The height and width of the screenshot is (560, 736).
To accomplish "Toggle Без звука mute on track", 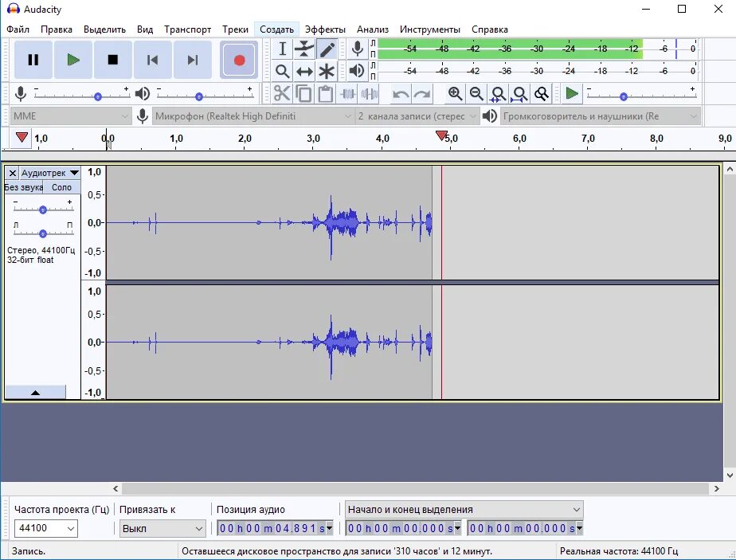I will pyautogui.click(x=24, y=187).
